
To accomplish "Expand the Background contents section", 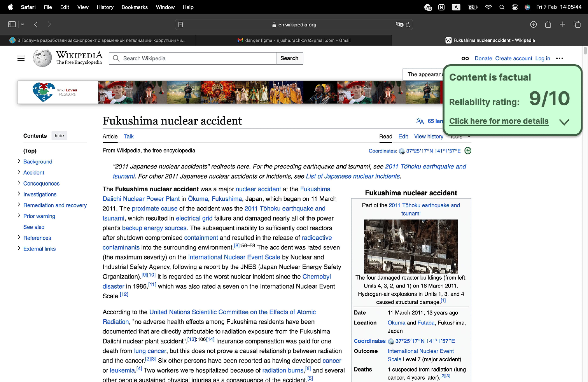I will tap(19, 161).
